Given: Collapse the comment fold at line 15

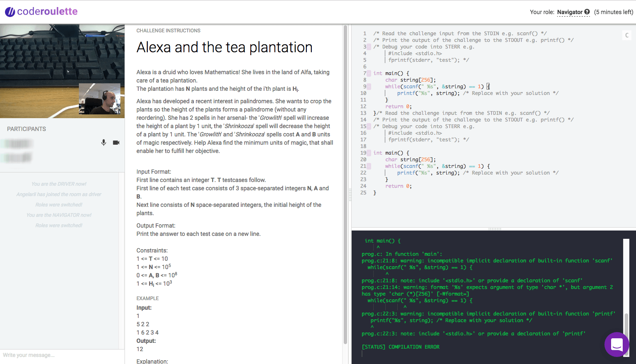Looking at the screenshot, I should coord(369,126).
